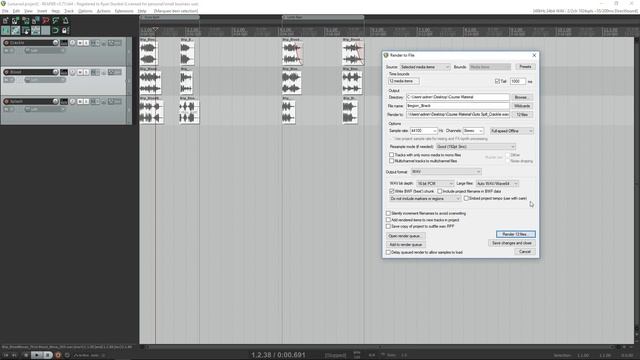Open the Sample rate dropdown
Image resolution: width=640 pixels, height=360 pixels.
coord(424,131)
